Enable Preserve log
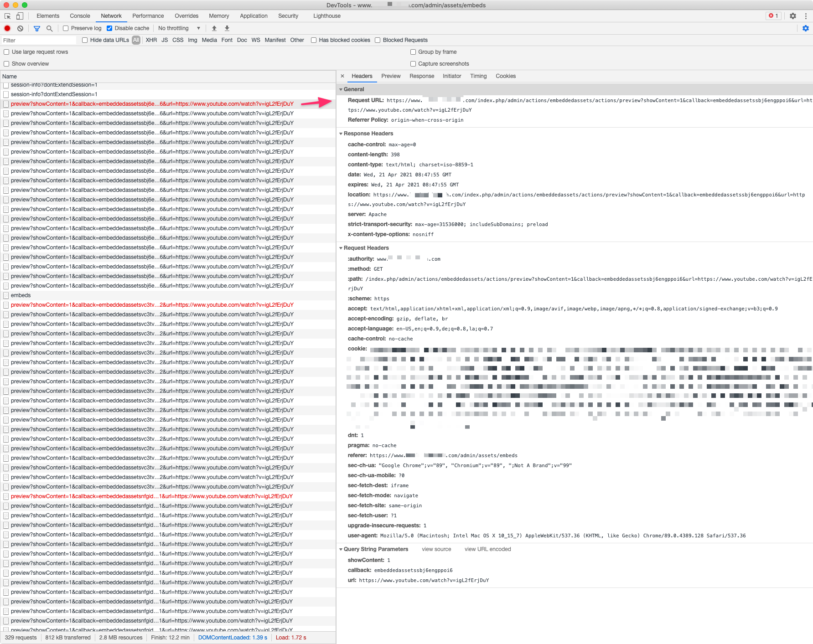Screen dimensions: 813x644 point(66,28)
